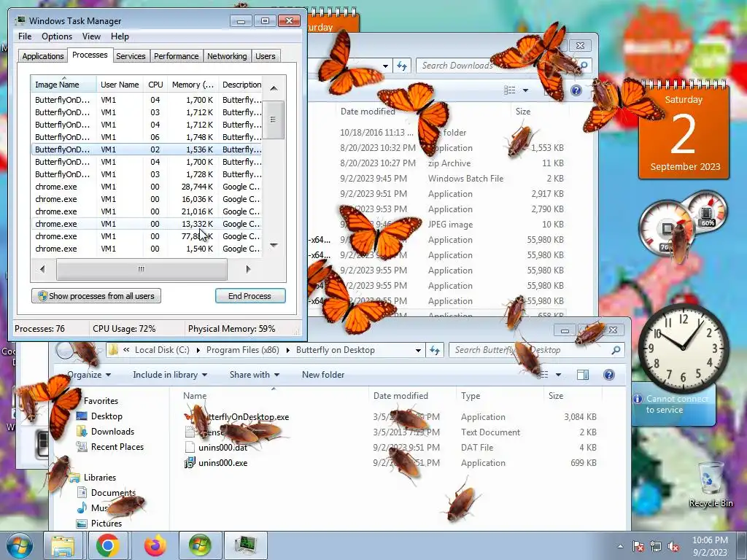747x560 pixels.
Task: Select ButterflyOnDesktop process using 1,748 K
Action: pyautogui.click(x=146, y=137)
